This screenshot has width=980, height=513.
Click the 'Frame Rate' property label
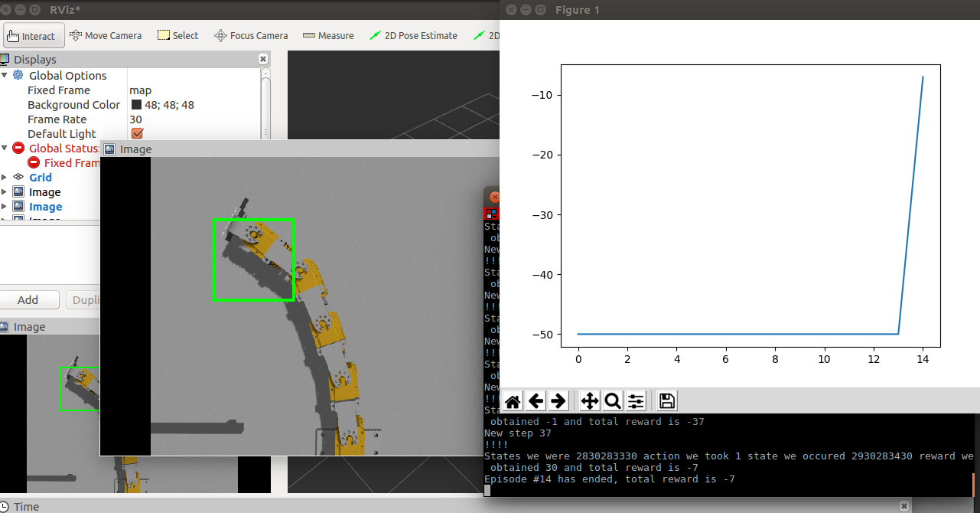click(x=57, y=119)
